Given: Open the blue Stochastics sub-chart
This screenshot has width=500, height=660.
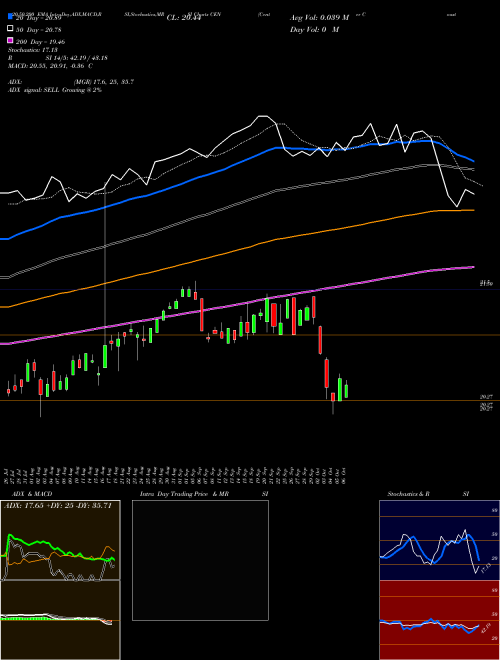Looking at the screenshot, I should click(439, 540).
